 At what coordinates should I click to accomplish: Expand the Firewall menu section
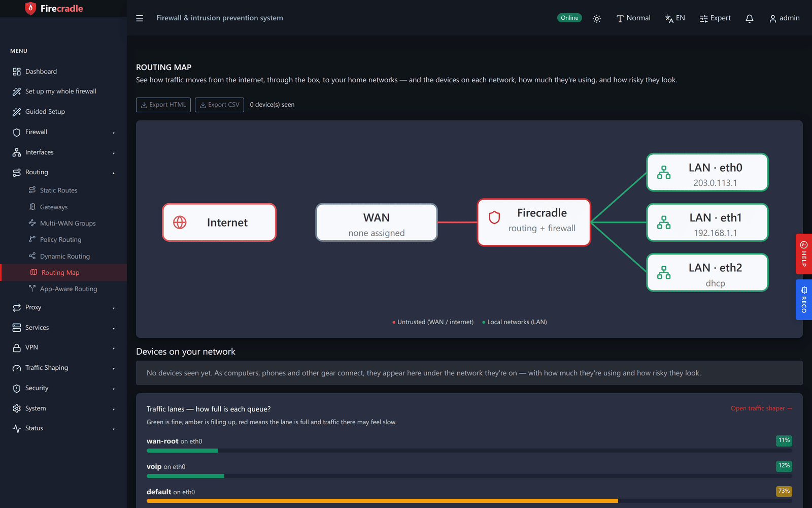63,132
